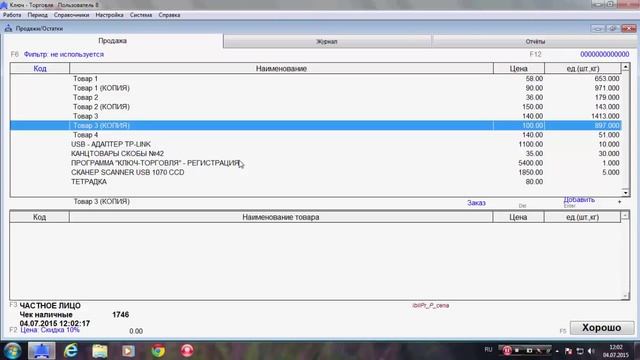Click the filter link 'Фильтр: не используется'

[64, 54]
